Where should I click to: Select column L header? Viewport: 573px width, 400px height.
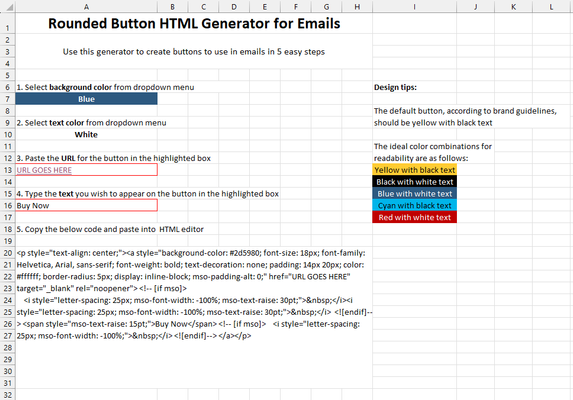click(552, 7)
